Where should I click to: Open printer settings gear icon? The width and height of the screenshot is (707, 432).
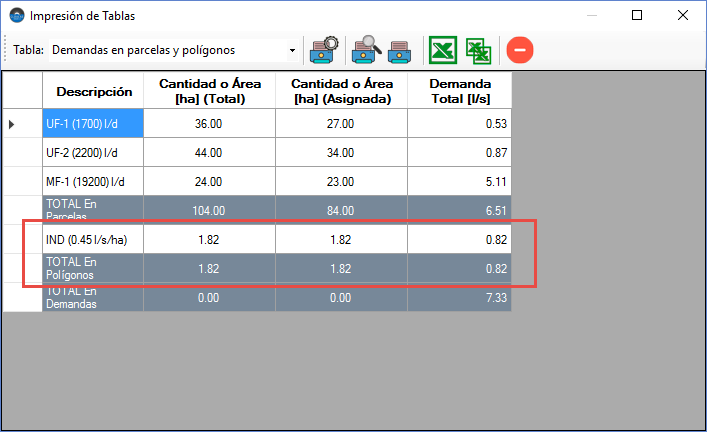click(324, 49)
